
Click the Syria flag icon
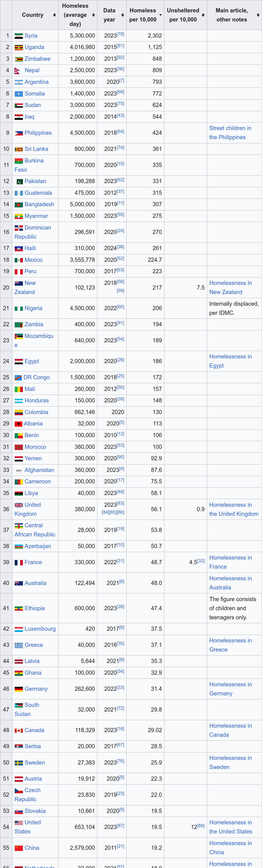18,36
